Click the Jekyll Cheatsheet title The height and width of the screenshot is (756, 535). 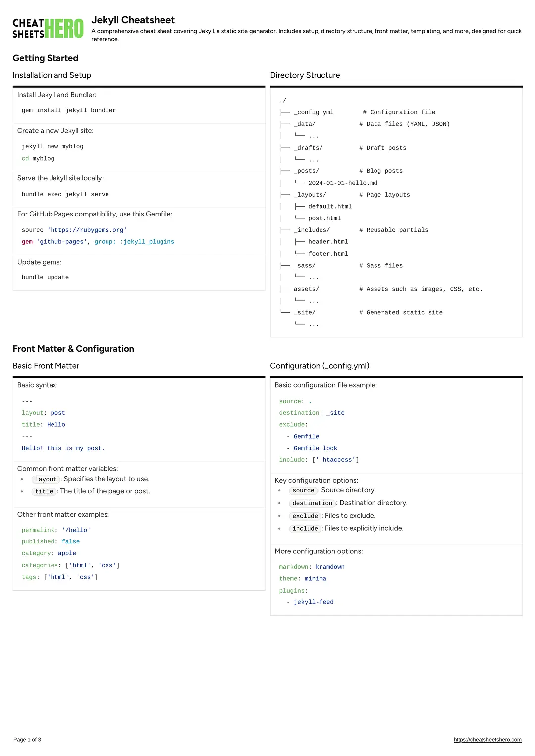133,20
